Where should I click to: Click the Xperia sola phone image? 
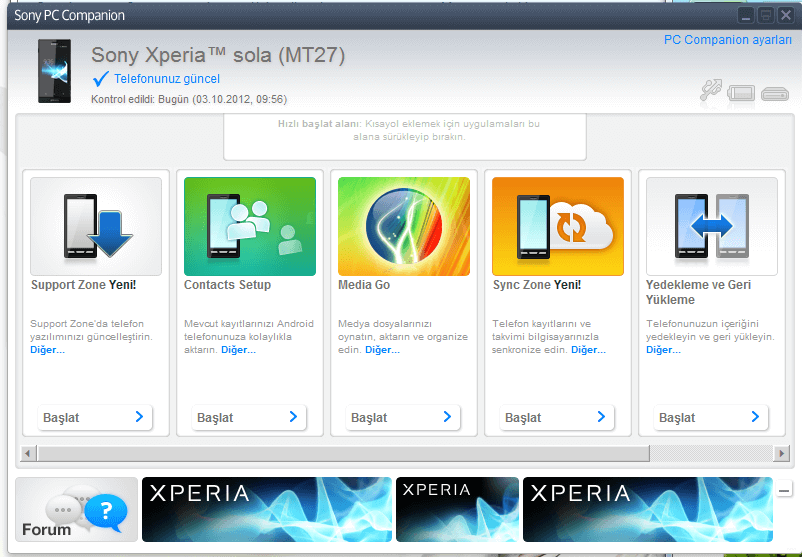click(x=54, y=71)
